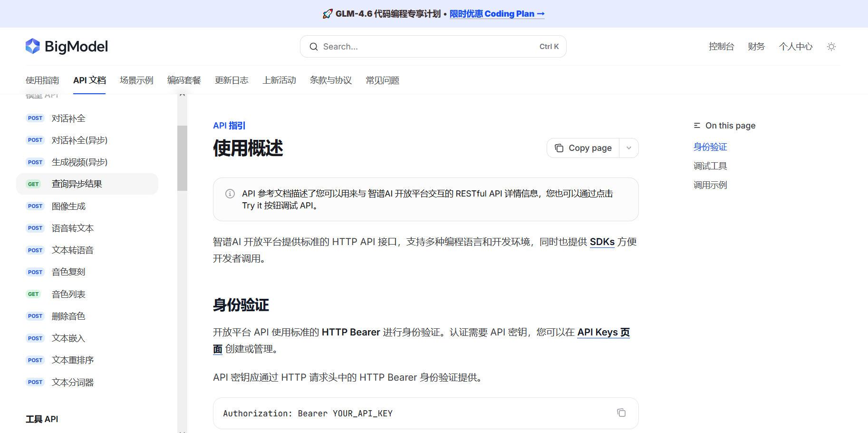
Task: Jump to 身份验证 in page outline
Action: (x=710, y=147)
